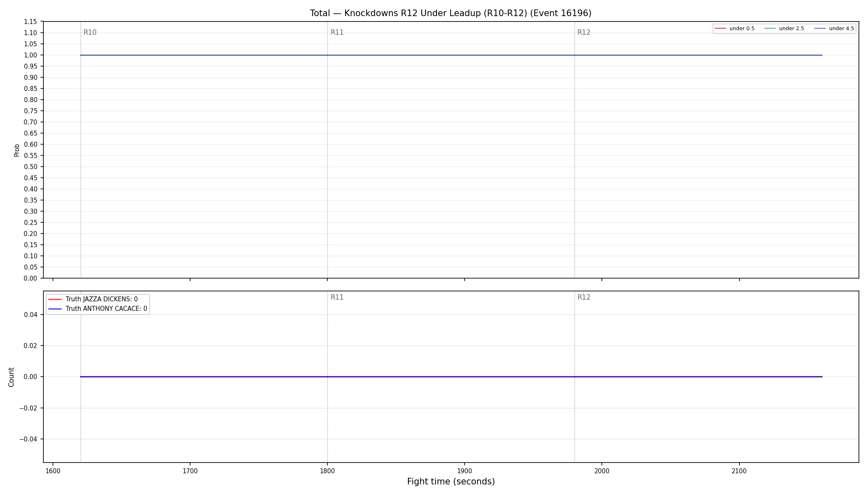Click the 1.00 tick on Prob axis
The image size is (868, 496).
pos(30,55)
